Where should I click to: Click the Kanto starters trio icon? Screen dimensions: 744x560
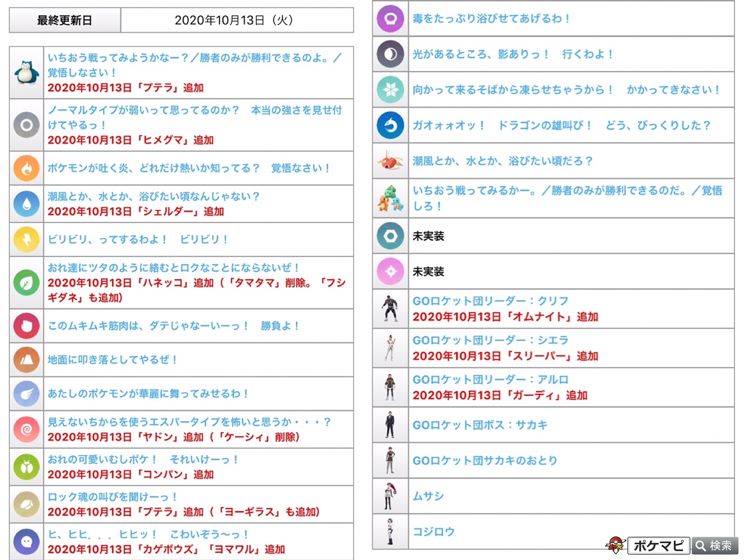click(391, 198)
